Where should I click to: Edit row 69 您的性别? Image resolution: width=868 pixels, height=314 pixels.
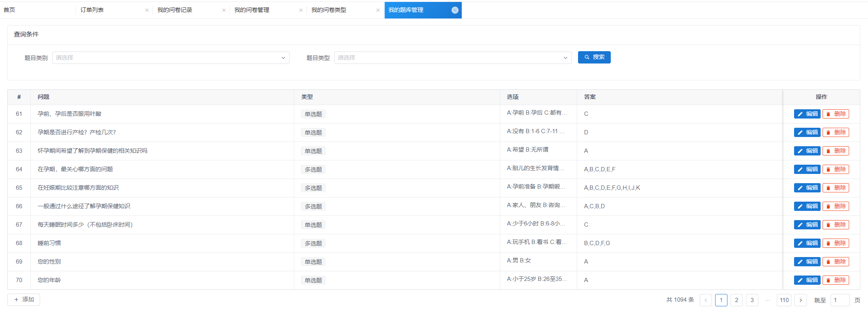(807, 262)
